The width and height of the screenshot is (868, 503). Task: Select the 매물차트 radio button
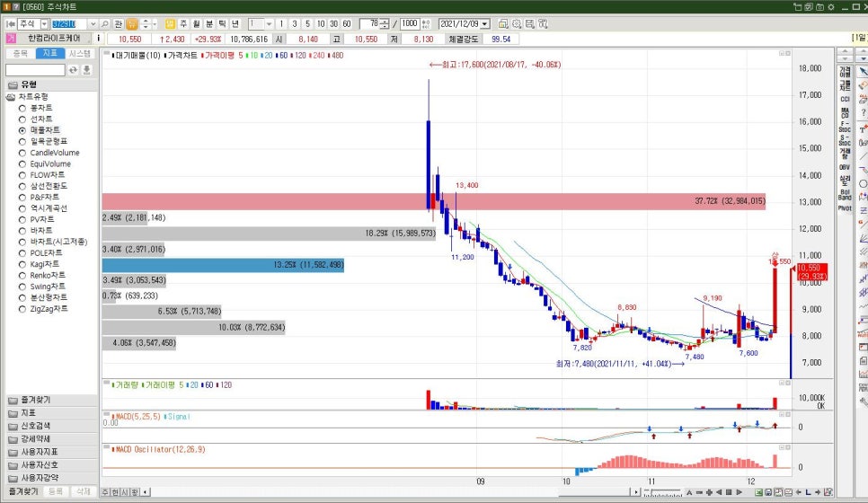coord(22,130)
